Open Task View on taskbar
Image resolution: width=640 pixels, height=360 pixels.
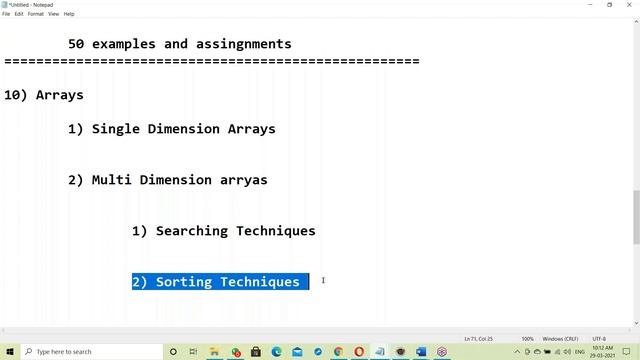tap(193, 351)
